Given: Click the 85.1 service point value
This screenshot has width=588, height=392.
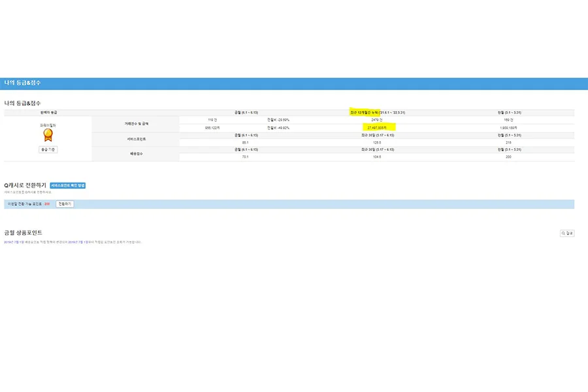Looking at the screenshot, I should pos(245,142).
